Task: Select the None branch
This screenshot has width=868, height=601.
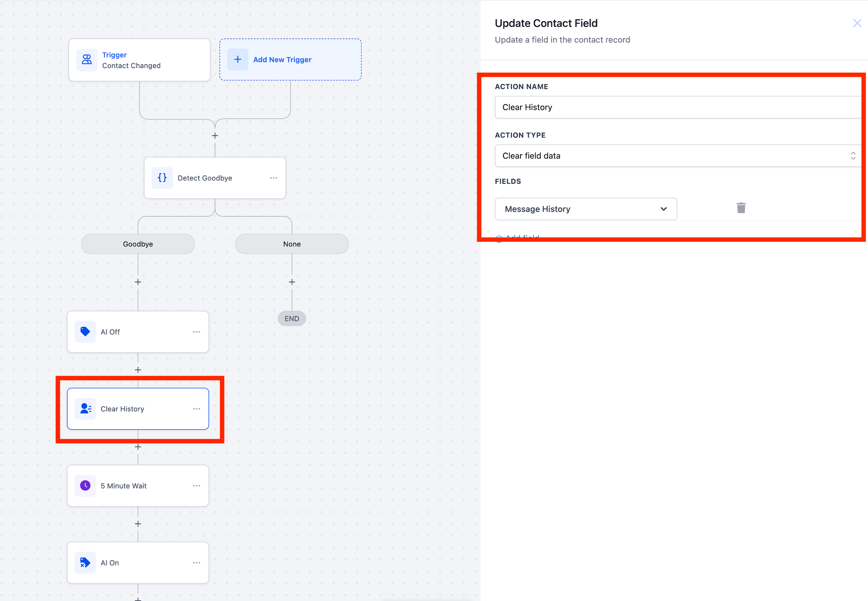Action: [292, 244]
